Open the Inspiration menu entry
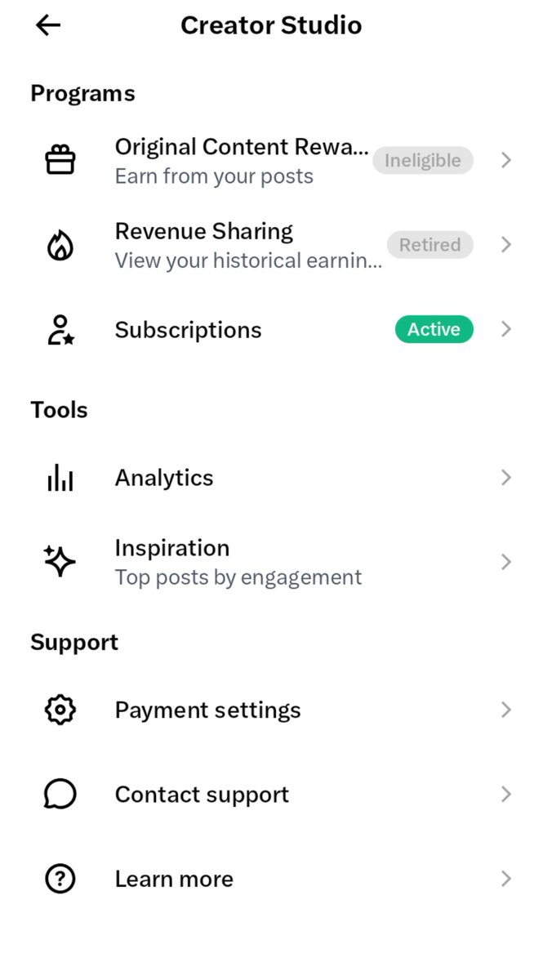Screen dimensions: 543x980 point(271,562)
